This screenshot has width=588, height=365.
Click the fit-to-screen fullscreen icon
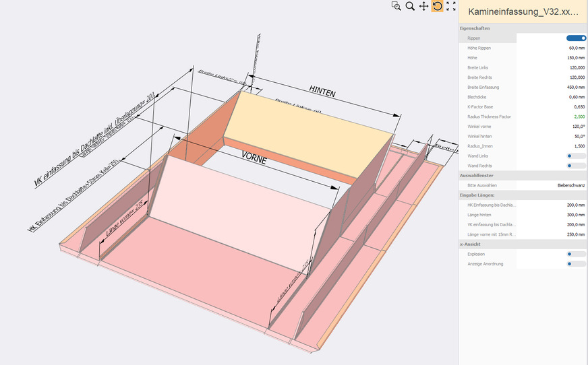pyautogui.click(x=451, y=6)
